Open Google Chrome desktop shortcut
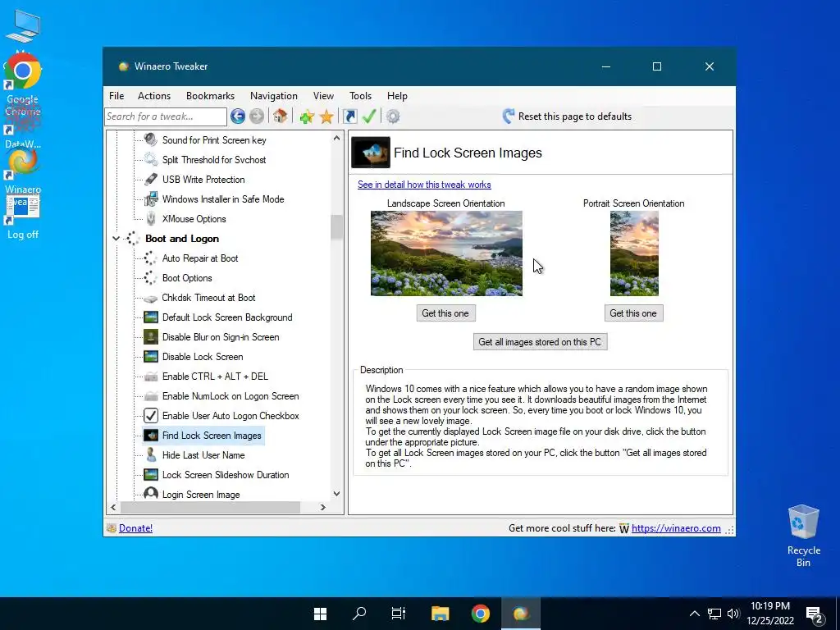This screenshot has height=630, width=840. 22,83
